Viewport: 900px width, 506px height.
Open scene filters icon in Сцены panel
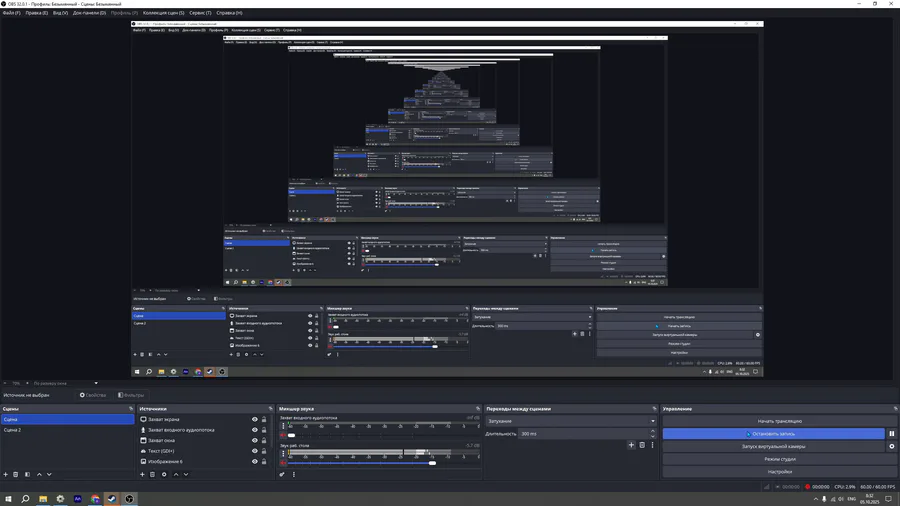point(27,474)
